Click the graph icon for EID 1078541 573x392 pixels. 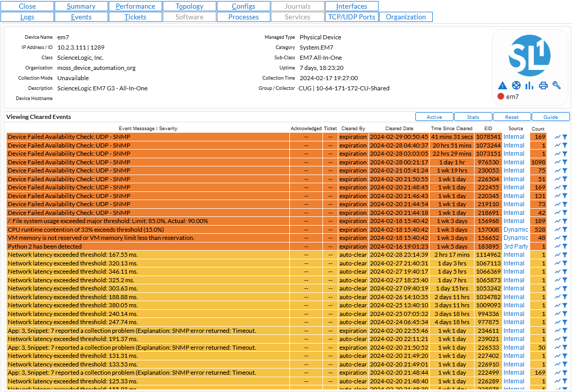tap(558, 137)
